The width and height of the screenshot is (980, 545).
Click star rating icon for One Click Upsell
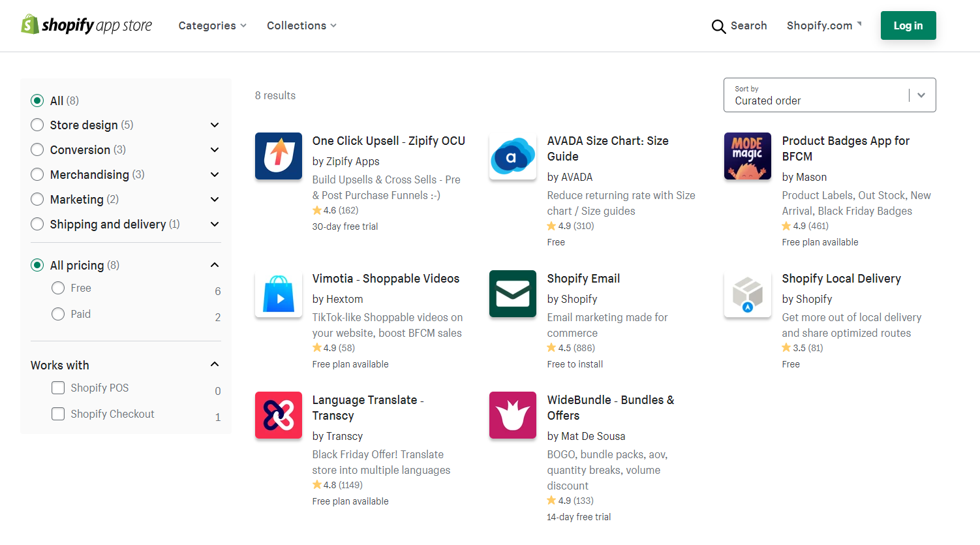tap(317, 210)
